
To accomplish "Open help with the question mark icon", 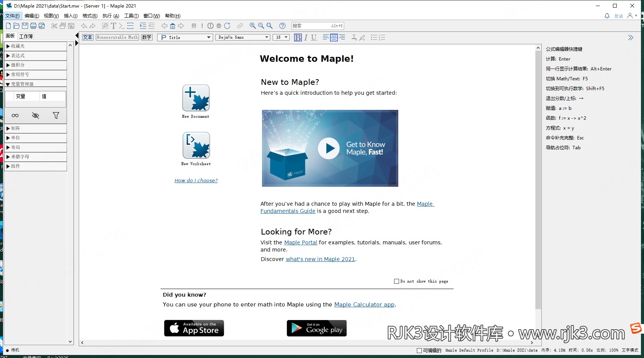I will pos(282,26).
